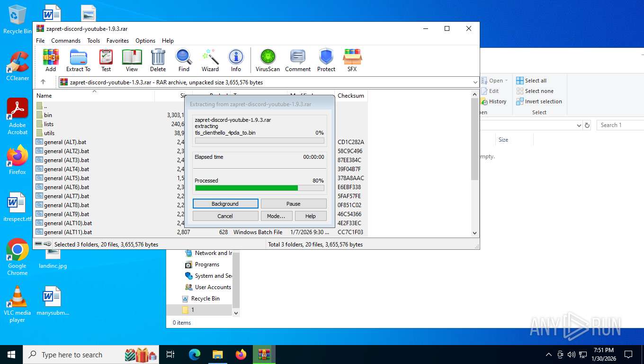Click the Protect shield icon
Viewport: 644px width, 364px height.
326,60
